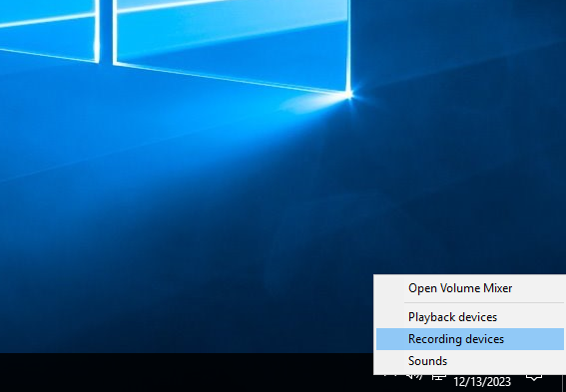Viewport: 566px width, 392px height.
Task: Choose the highlighted Recording devices entry
Action: click(469, 339)
